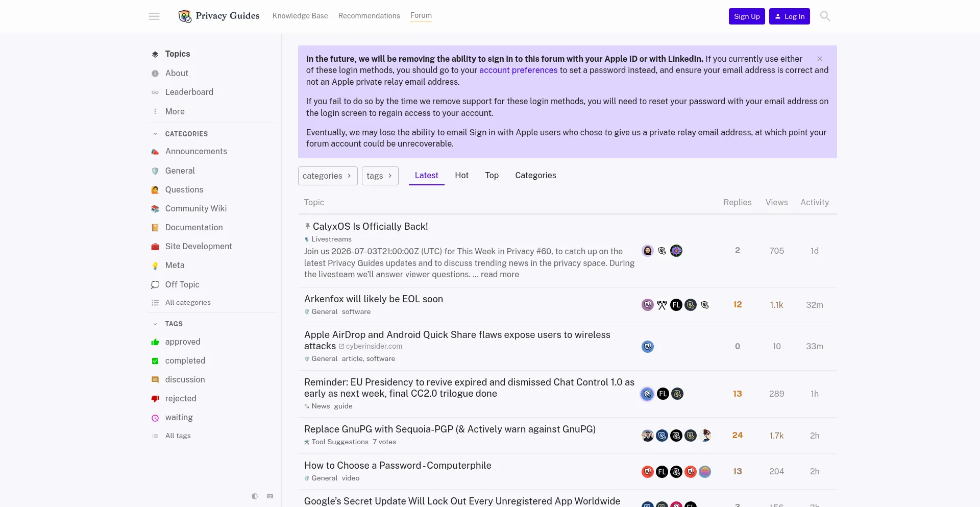
Task: Toggle the hamburger sidebar menu
Action: coord(154,16)
